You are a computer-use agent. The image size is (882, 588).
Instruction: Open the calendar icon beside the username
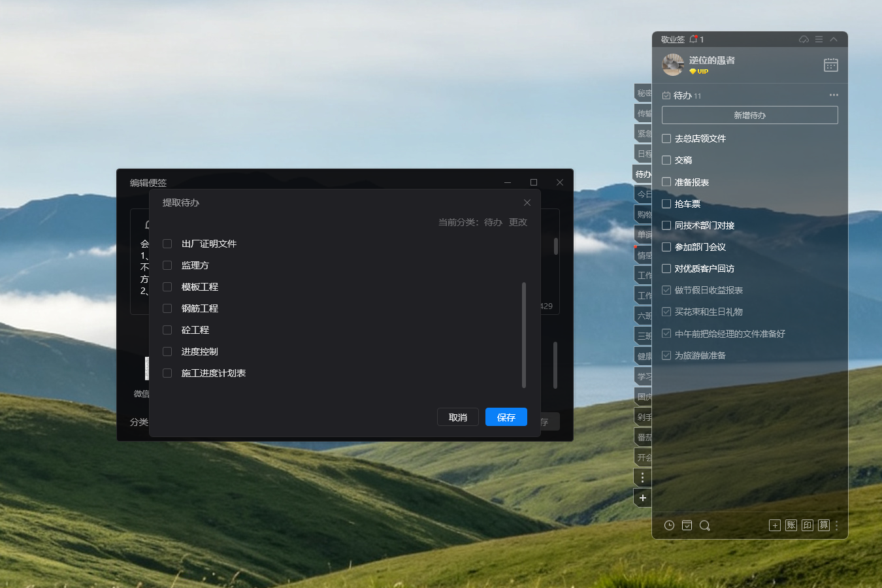point(830,65)
